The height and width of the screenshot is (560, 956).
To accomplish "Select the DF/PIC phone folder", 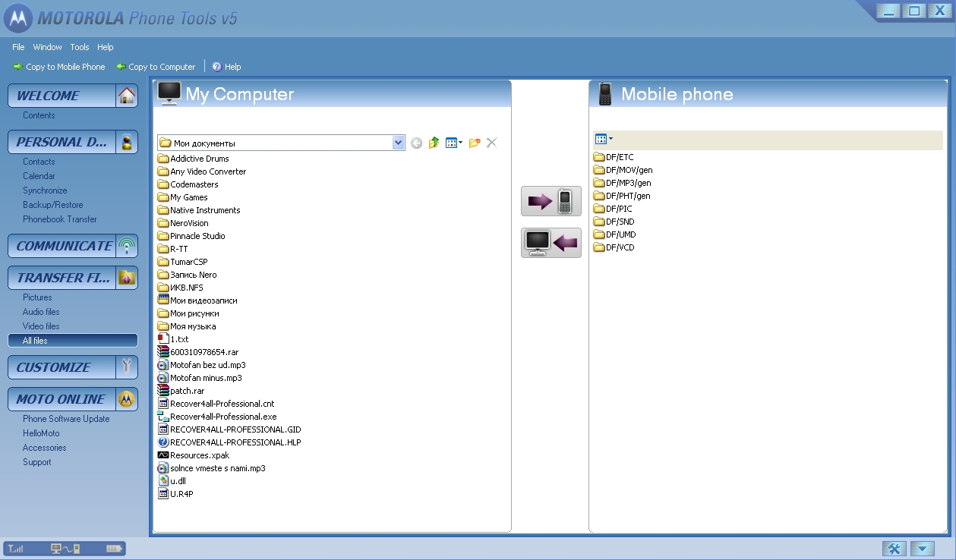I will click(613, 209).
